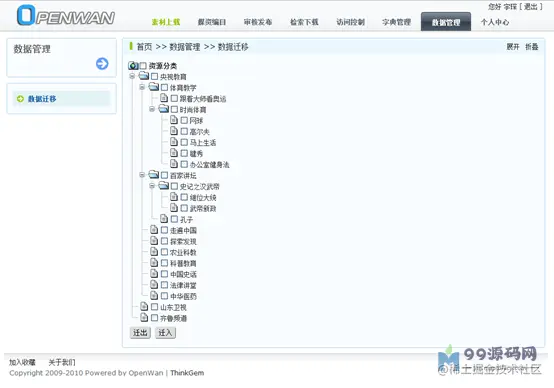Click the document icon of 跟着大师看奥运
The height and width of the screenshot is (388, 554).
tap(164, 98)
